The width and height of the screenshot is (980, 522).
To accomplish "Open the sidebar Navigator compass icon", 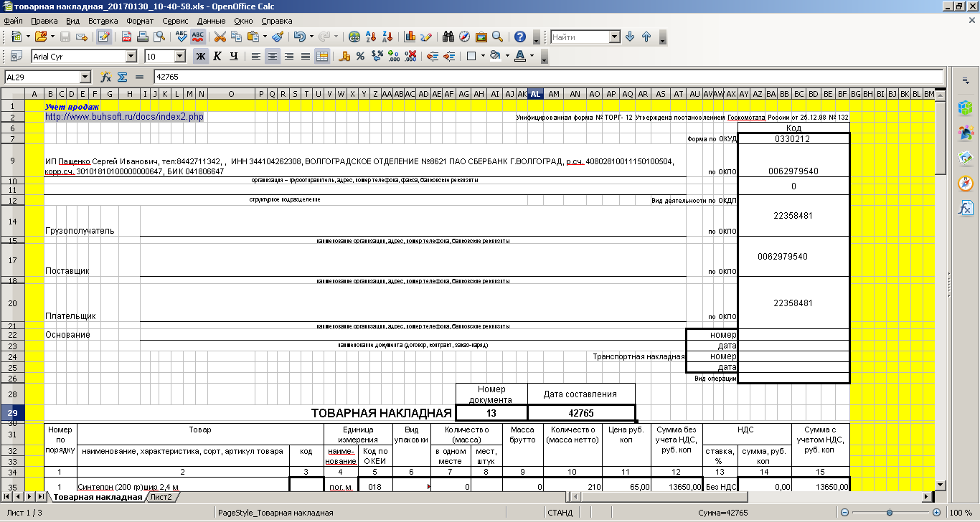I will point(965,184).
